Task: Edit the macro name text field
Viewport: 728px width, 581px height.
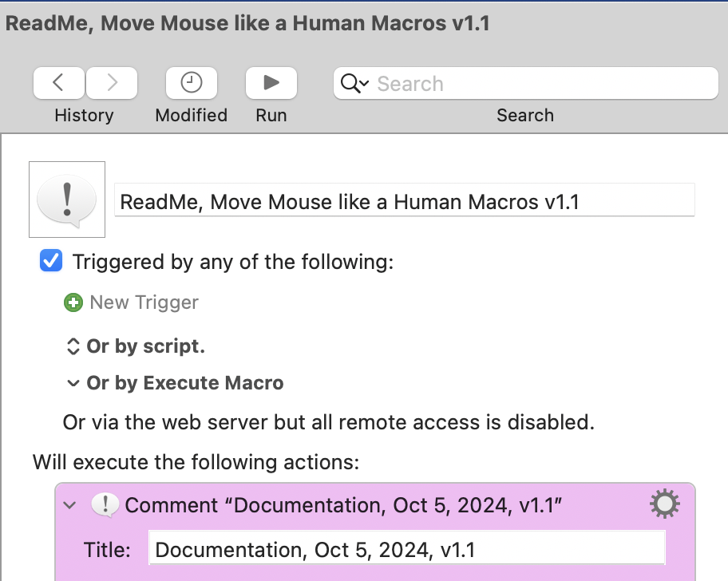Action: [x=406, y=202]
